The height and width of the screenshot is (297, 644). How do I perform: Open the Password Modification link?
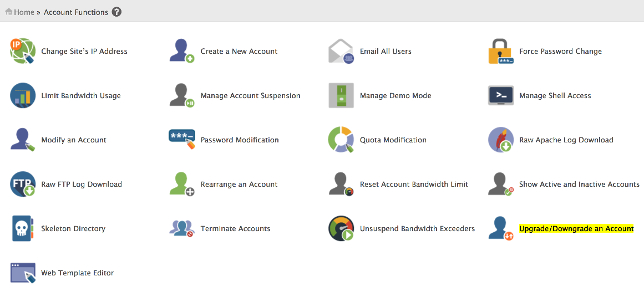[240, 140]
